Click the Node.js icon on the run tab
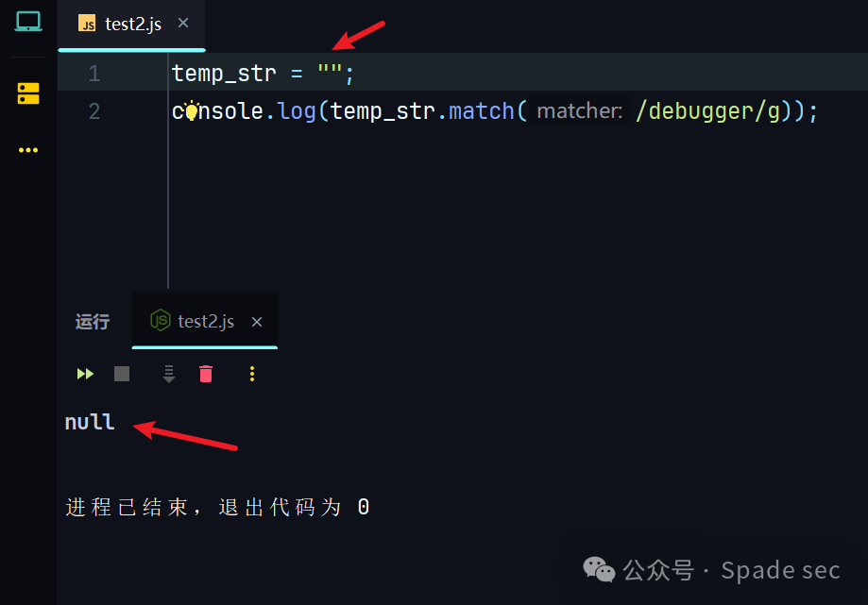The image size is (868, 605). pos(161,321)
